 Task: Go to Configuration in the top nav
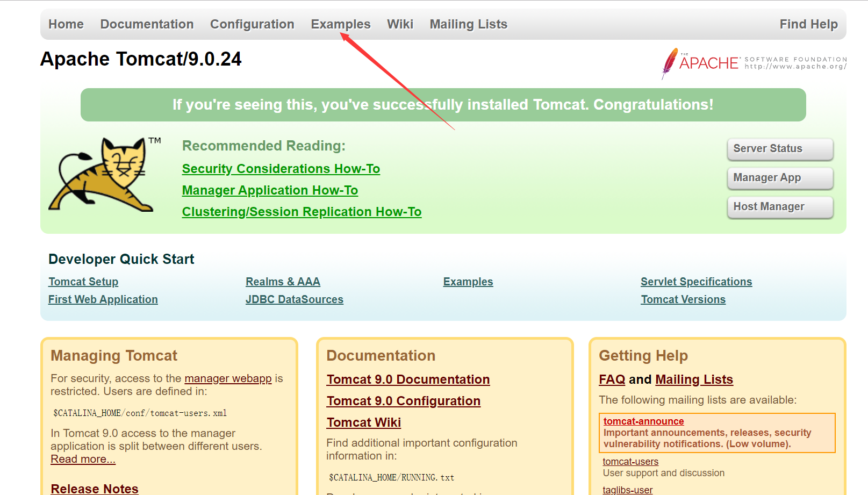click(252, 24)
